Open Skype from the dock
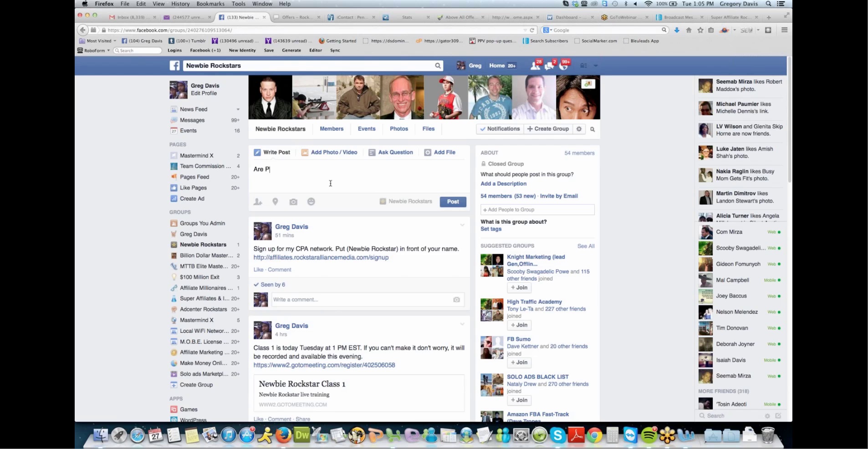 (557, 436)
